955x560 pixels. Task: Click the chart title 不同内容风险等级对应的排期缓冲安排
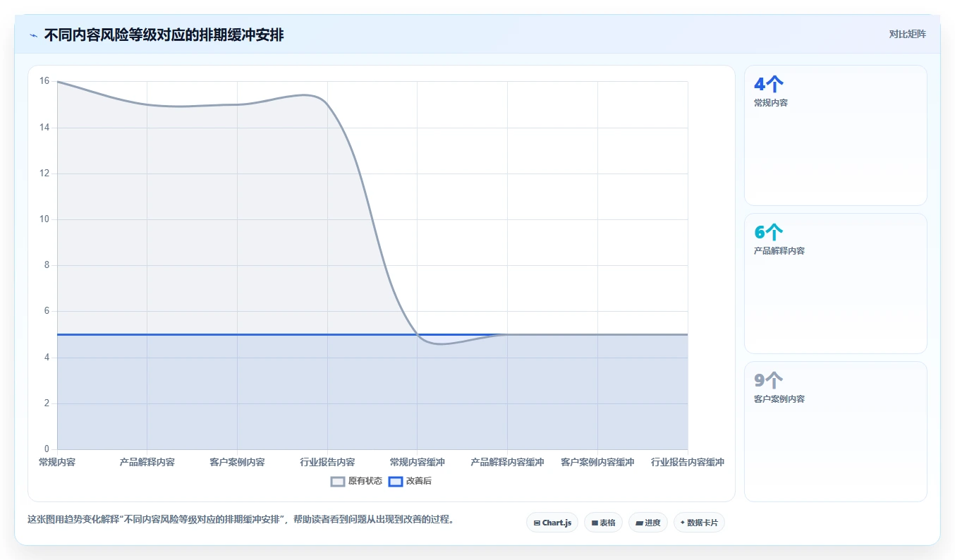pyautogui.click(x=164, y=35)
